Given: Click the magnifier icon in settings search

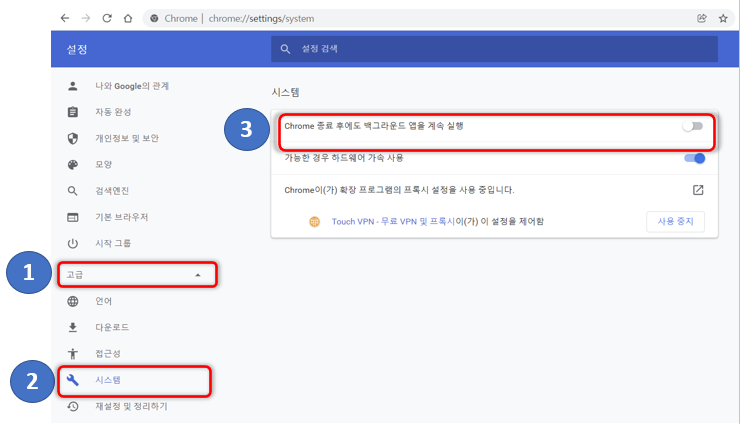Looking at the screenshot, I should [x=285, y=49].
